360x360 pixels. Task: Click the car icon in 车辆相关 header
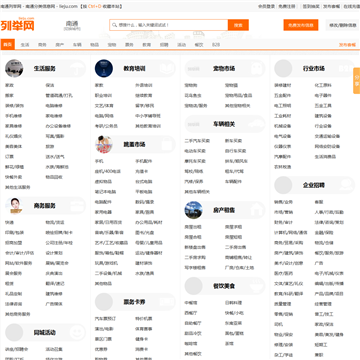[x=256, y=124]
